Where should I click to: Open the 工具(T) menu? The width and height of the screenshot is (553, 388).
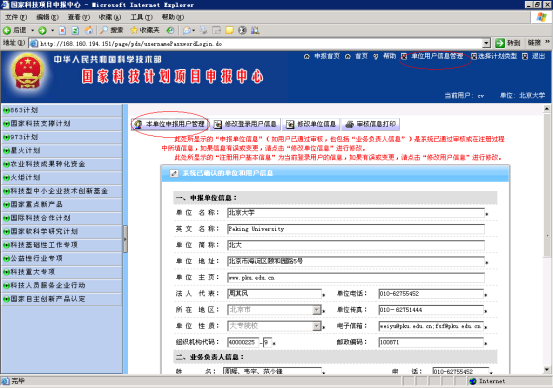pyautogui.click(x=141, y=17)
